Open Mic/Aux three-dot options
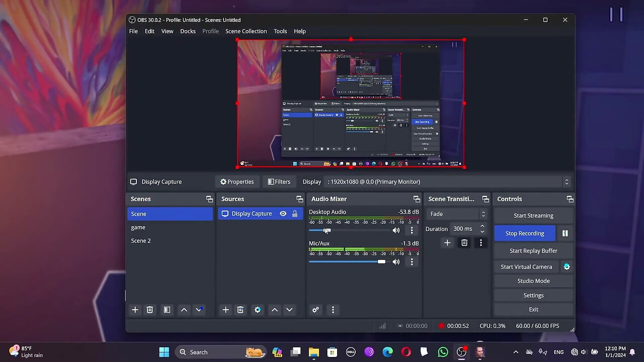 [412, 261]
